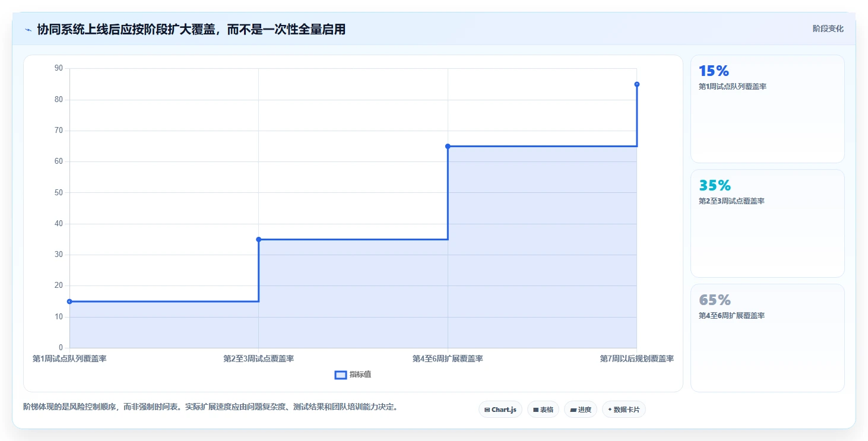This screenshot has width=868, height=441.
Task: Click the lightning icon beside the title
Action: tap(28, 29)
